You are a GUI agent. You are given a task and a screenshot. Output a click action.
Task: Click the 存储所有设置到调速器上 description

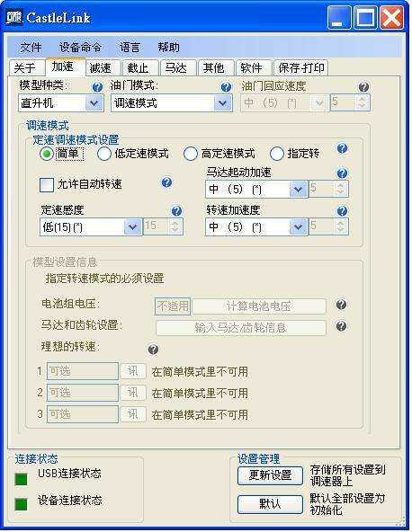point(347,475)
